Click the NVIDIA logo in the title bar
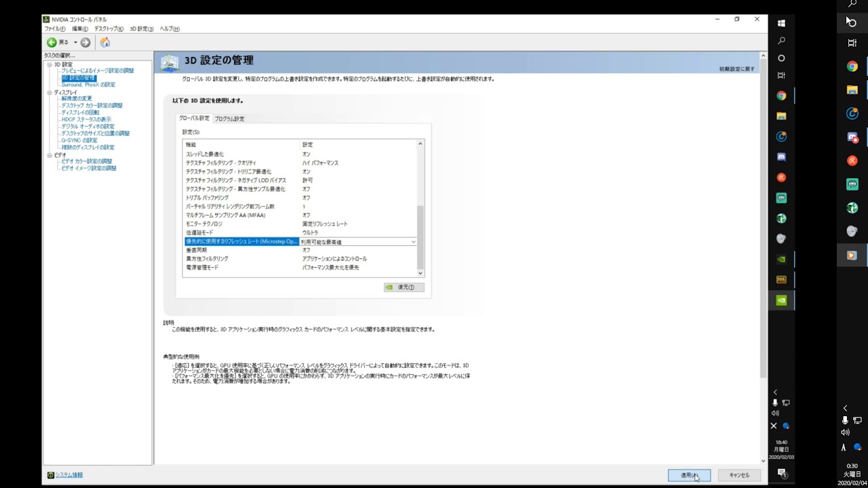The width and height of the screenshot is (868, 488). [x=47, y=19]
